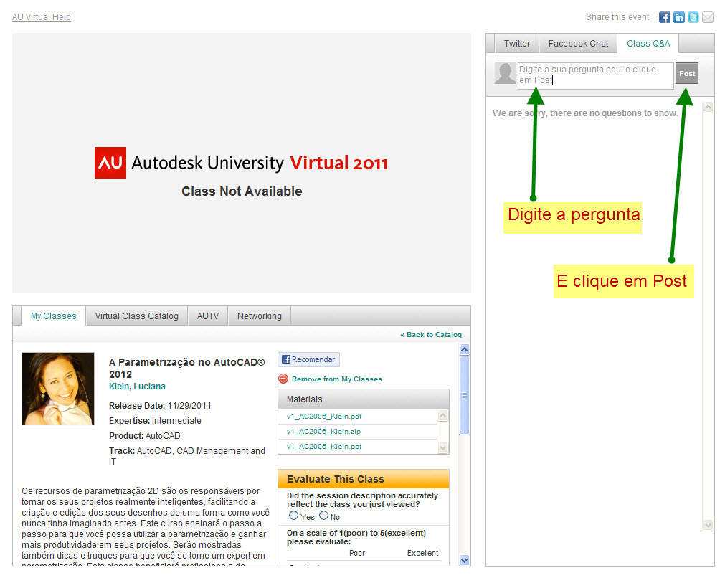The image size is (725, 588).
Task: Switch to the Twitter tab
Action: pyautogui.click(x=516, y=44)
